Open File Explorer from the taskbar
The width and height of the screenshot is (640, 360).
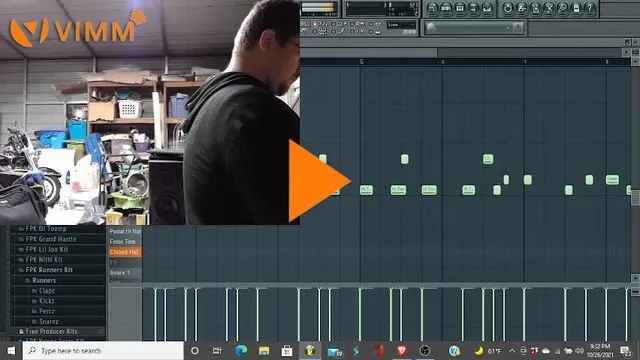[264, 351]
